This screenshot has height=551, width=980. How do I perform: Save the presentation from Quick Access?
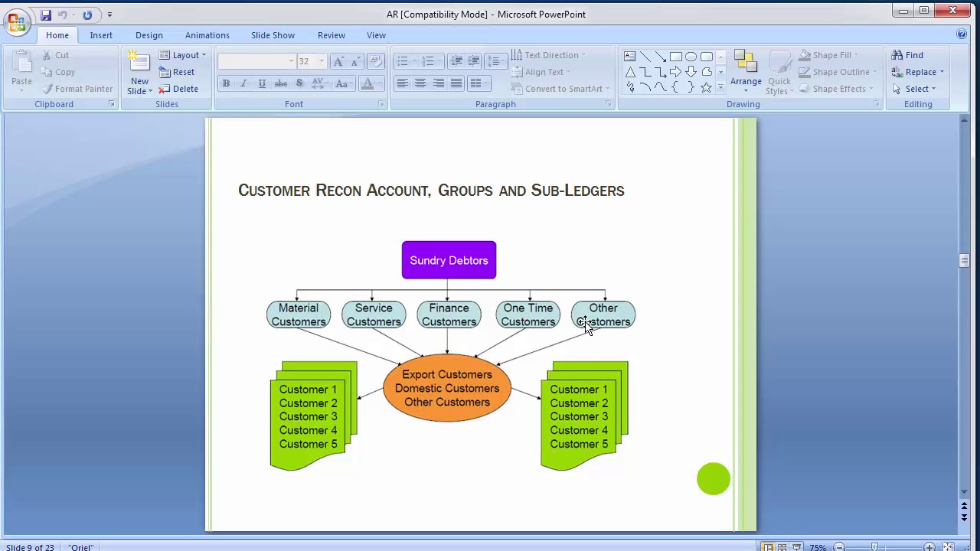tap(46, 15)
